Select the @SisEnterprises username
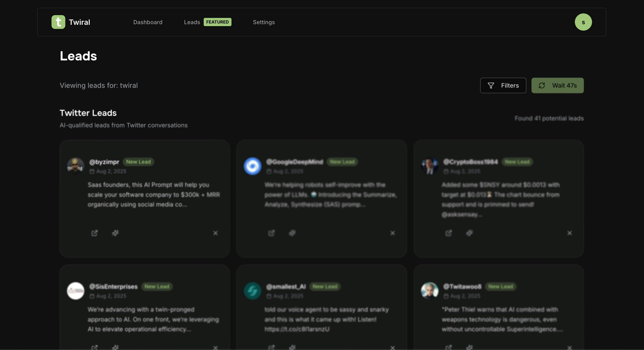The image size is (644, 350). [x=114, y=287]
